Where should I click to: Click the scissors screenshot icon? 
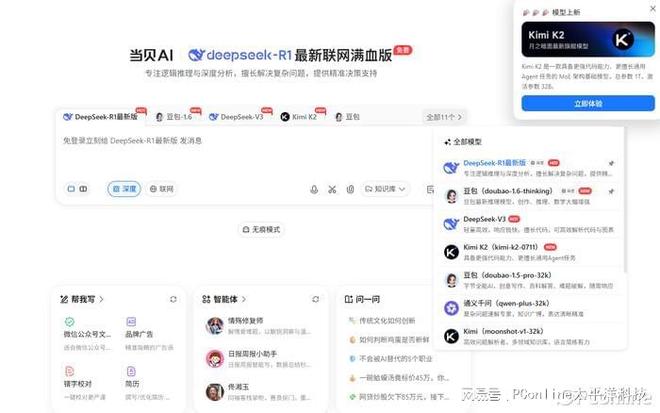click(x=332, y=189)
